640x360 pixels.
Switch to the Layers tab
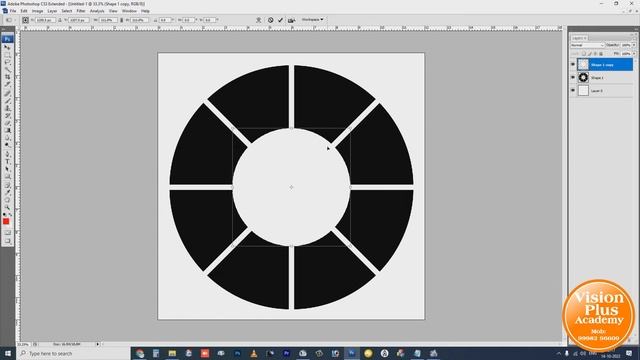[x=578, y=38]
